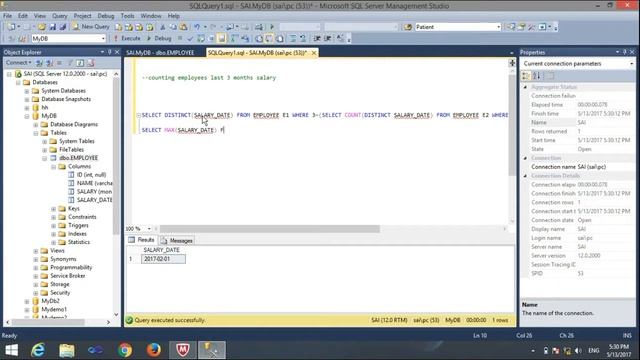Click the SALARY_DATE column header in results

coord(162,250)
